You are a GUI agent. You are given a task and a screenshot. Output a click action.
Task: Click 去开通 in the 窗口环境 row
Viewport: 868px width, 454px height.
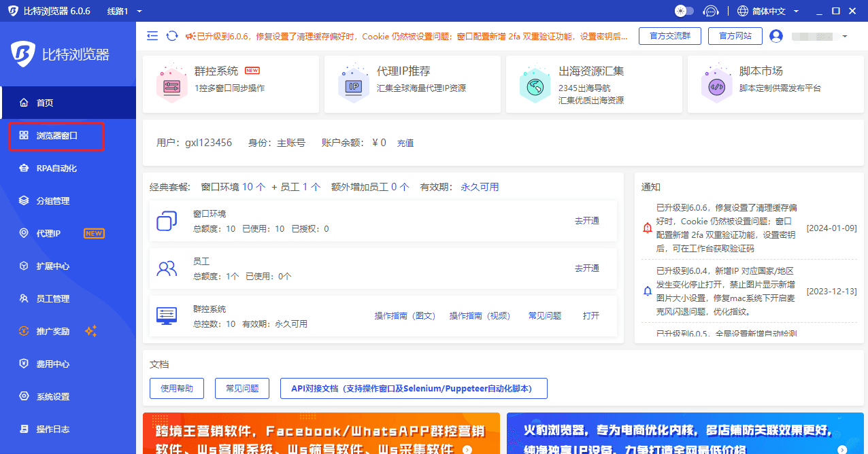pos(587,221)
